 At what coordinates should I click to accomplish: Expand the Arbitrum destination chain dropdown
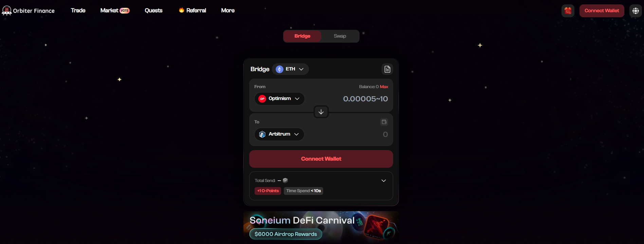point(279,134)
